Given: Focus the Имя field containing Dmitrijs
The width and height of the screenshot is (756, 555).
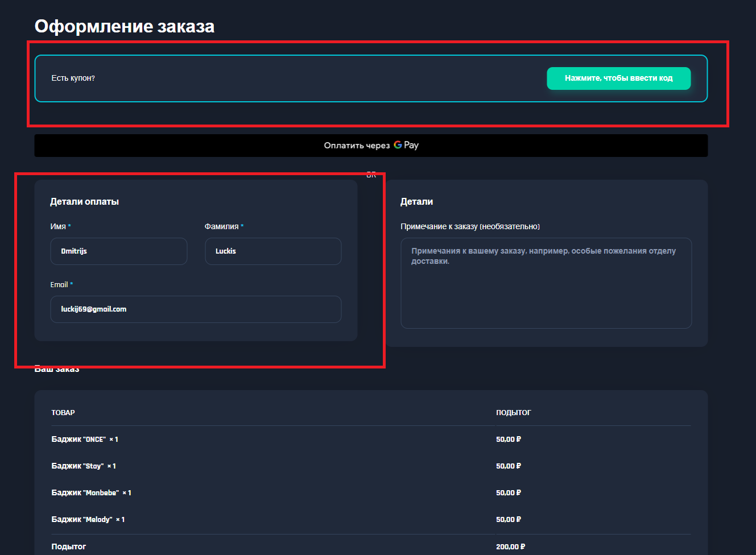Looking at the screenshot, I should (x=118, y=251).
